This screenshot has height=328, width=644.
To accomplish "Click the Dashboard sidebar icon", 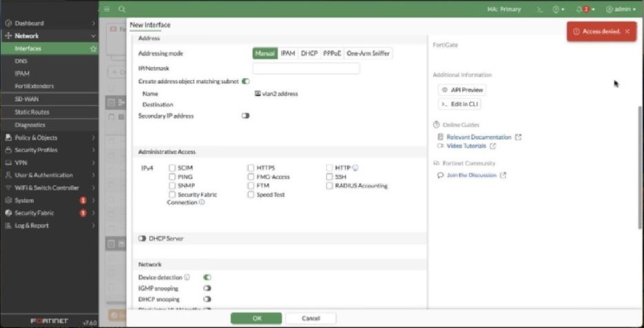I will 8,23.
